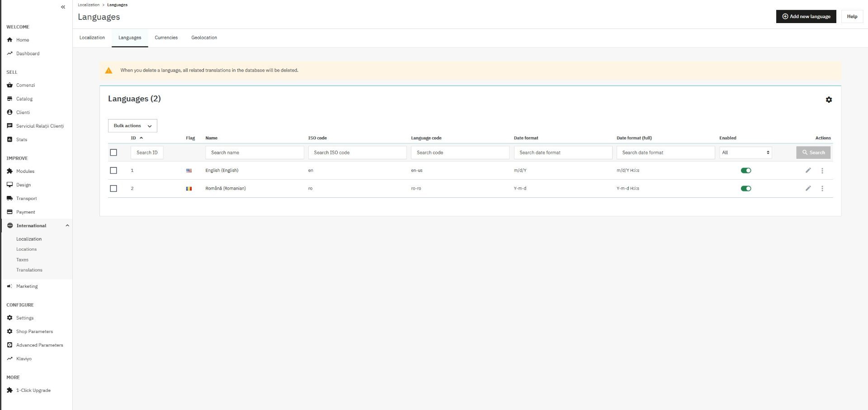Open Locations in International submenu
Screen dimensions: 868x410
point(26,249)
